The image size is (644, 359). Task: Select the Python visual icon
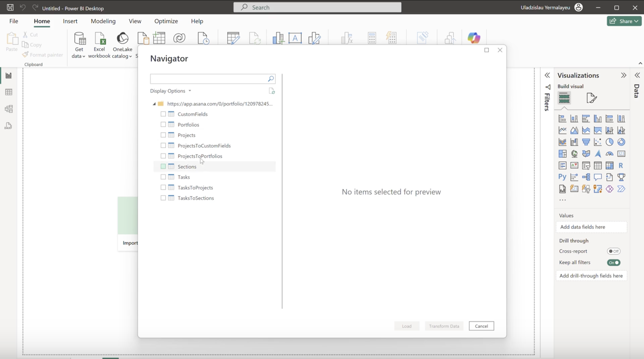click(562, 177)
